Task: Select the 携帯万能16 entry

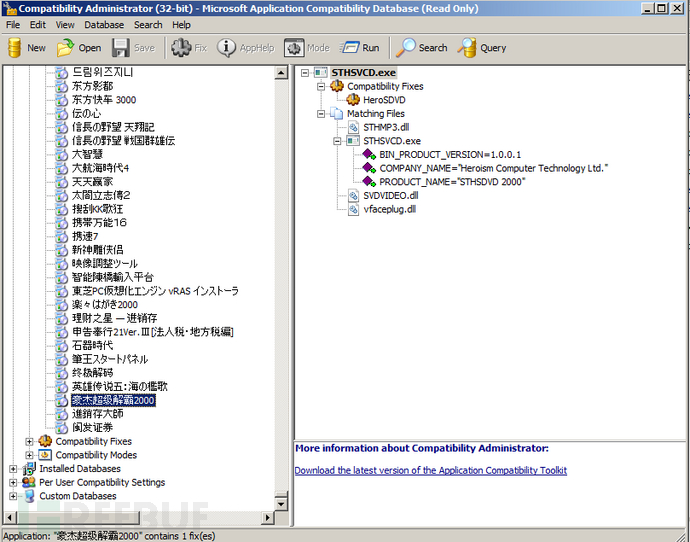Action: click(99, 223)
